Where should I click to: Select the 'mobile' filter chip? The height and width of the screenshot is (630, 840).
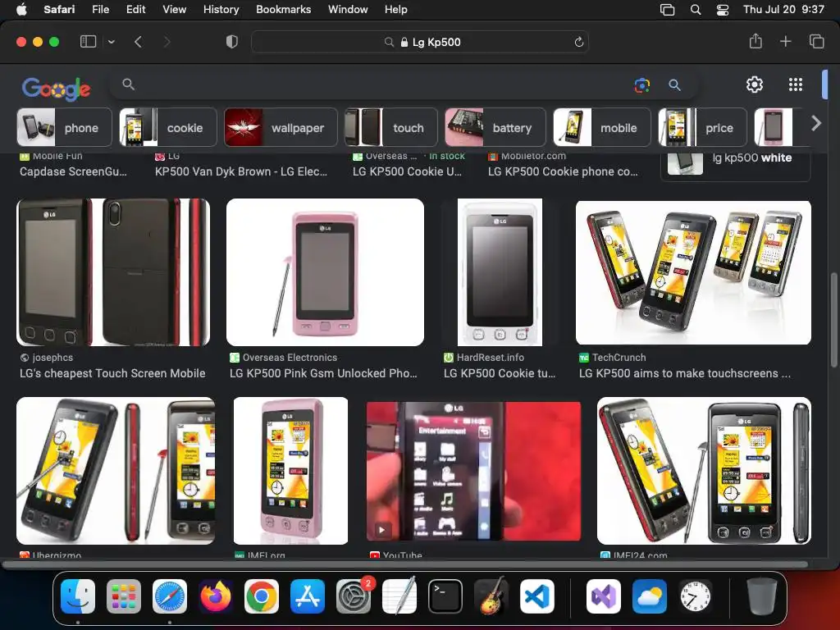point(601,127)
